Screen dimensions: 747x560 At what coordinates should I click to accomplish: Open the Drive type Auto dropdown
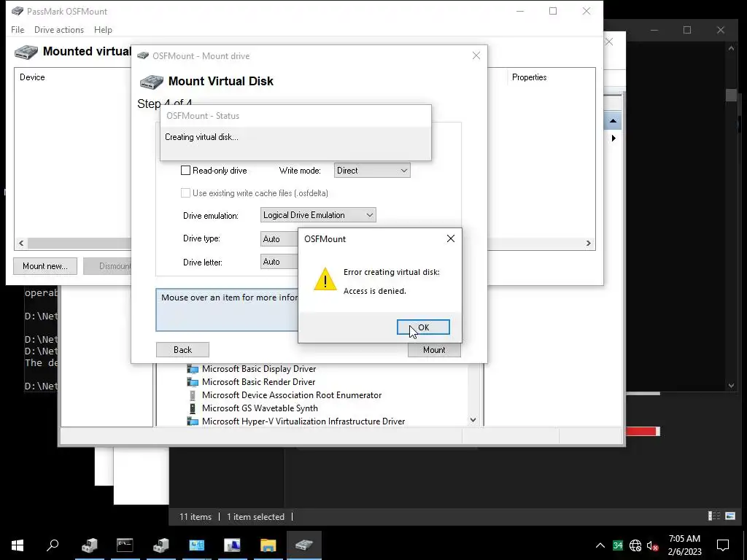pos(279,238)
